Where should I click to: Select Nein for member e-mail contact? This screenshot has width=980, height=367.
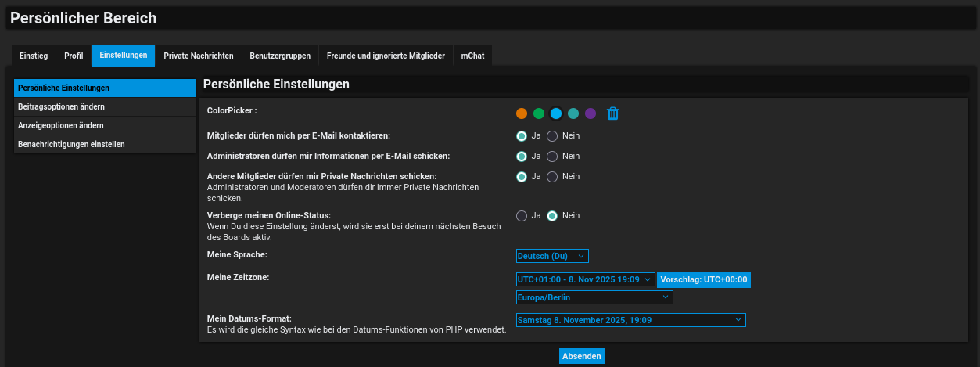(552, 136)
